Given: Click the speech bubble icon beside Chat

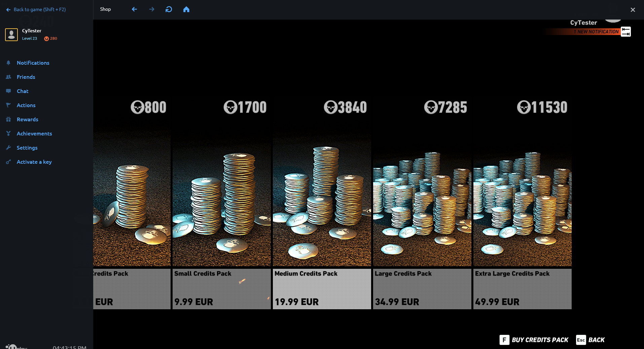Looking at the screenshot, I should 8,91.
